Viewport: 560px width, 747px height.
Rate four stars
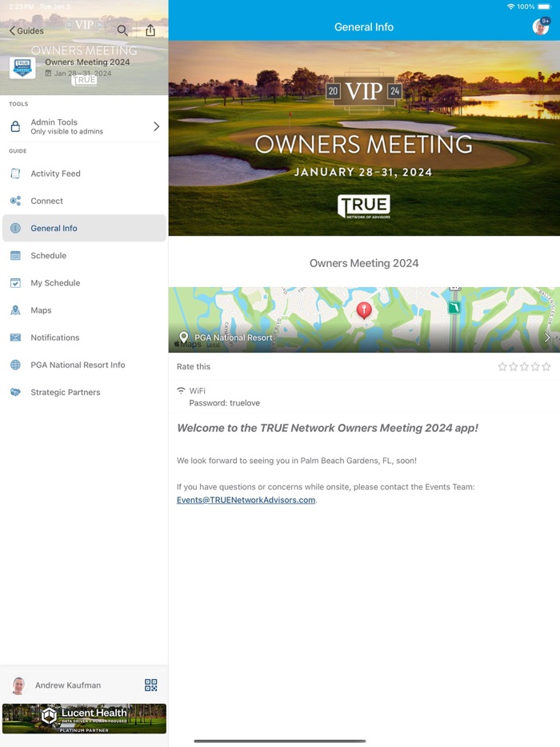(535, 366)
